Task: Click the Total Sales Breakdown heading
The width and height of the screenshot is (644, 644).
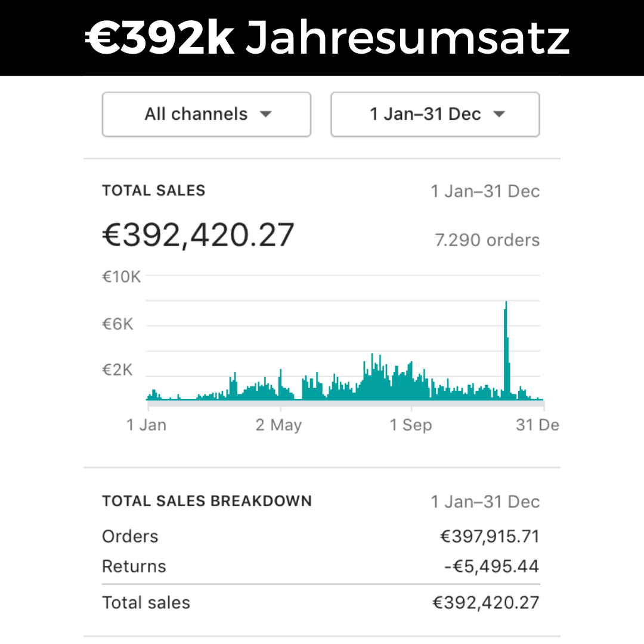Action: click(207, 501)
